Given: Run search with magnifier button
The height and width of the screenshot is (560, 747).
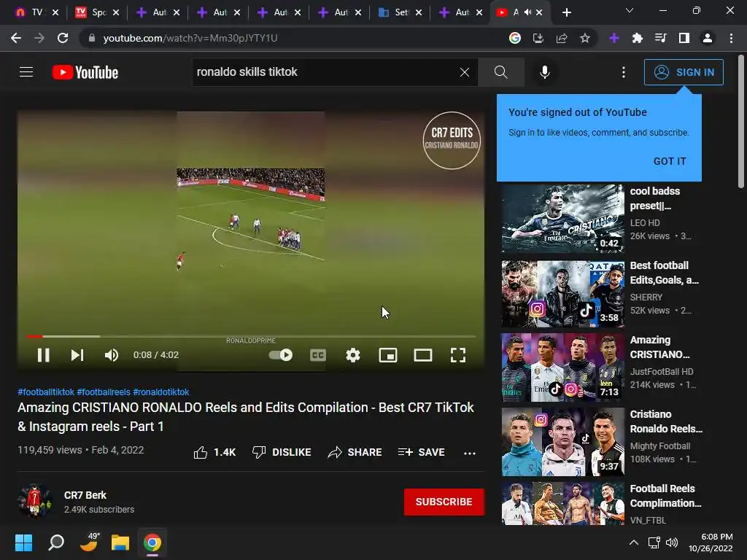Looking at the screenshot, I should coord(501,72).
